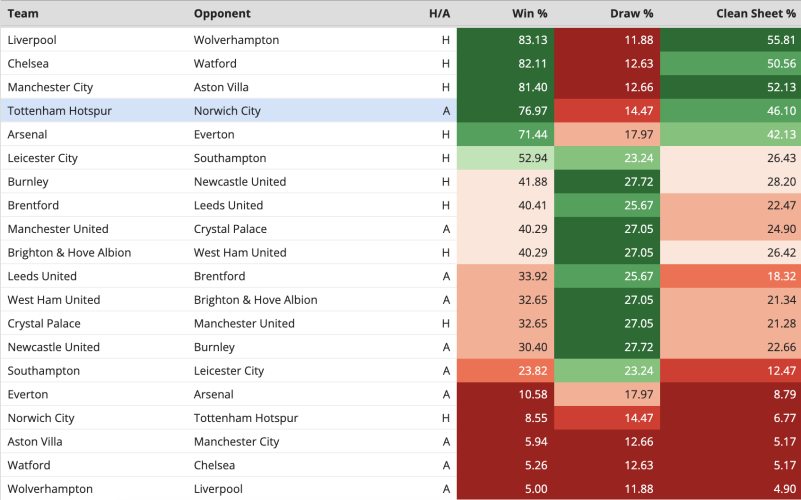Click Leeds United's 18.32 clean sheet cell
This screenshot has width=801, height=500.
pyautogui.click(x=731, y=276)
